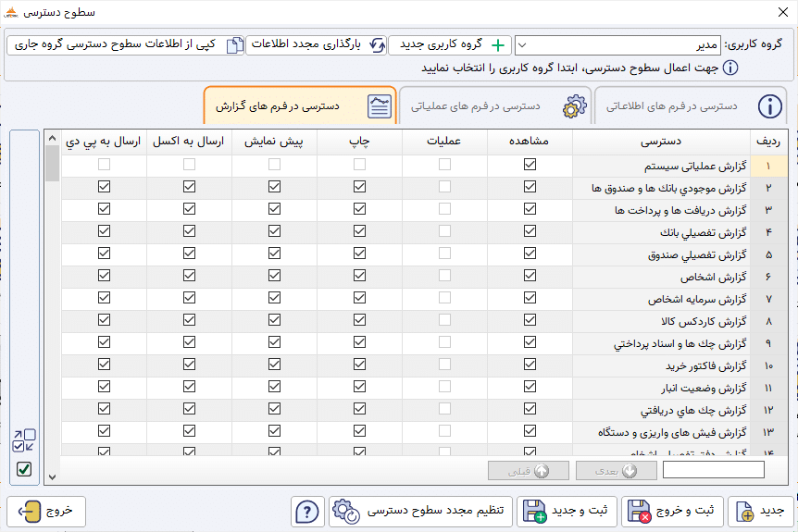Click the ارسال به اکسل column header
Screen dimensions: 798x532
(x=190, y=142)
